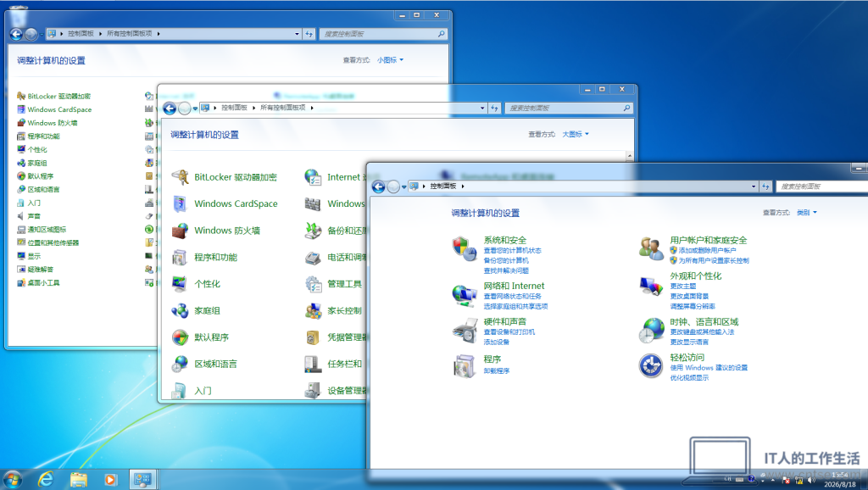Open recent pages arrow in large icons window
The height and width of the screenshot is (490, 868).
195,109
